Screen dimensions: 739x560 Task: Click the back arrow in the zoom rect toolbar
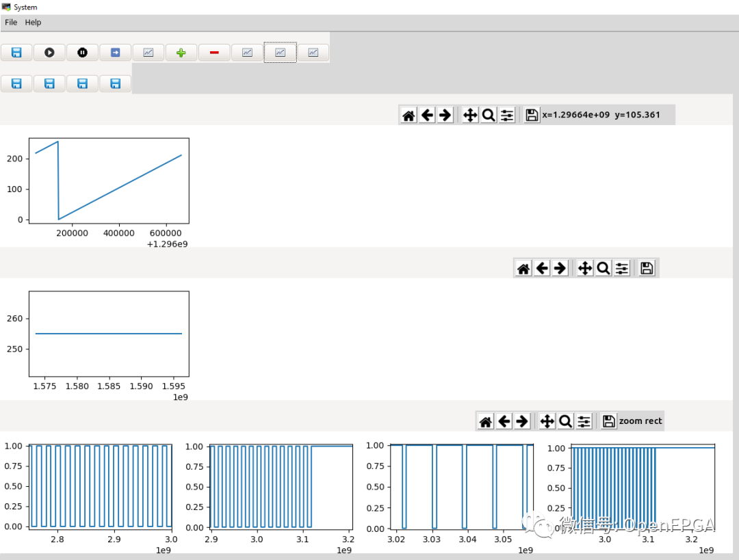coord(504,421)
